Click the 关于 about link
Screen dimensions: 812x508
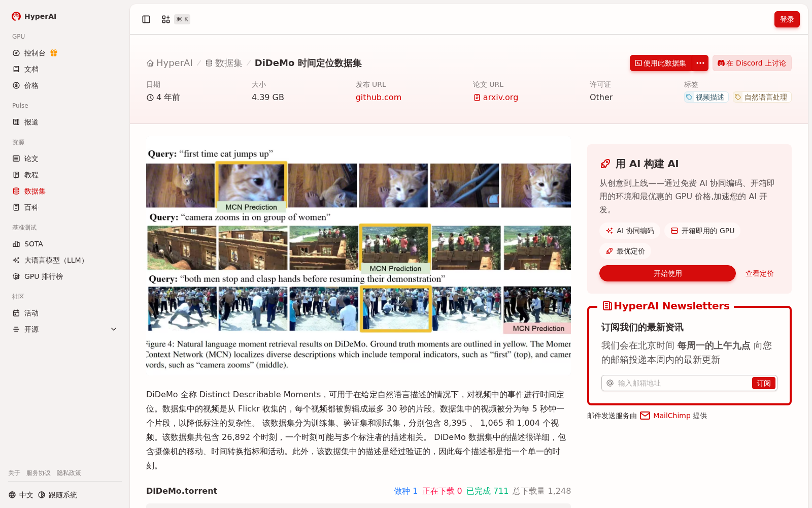[x=14, y=473]
